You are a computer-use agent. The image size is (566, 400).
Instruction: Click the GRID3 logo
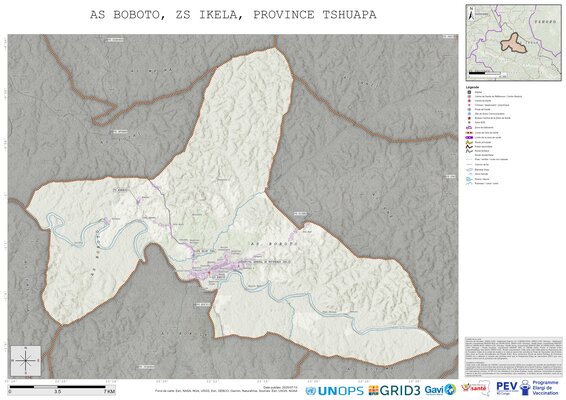click(395, 390)
